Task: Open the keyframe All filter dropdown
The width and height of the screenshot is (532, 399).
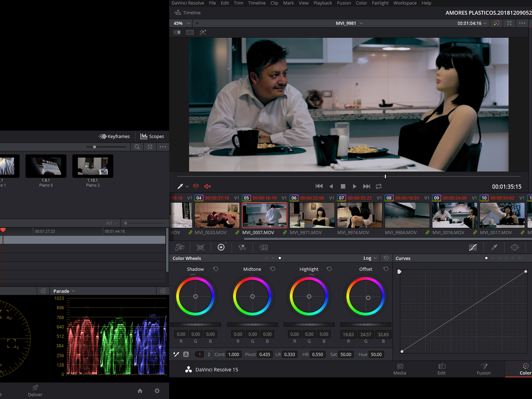Action: pyautogui.click(x=112, y=223)
